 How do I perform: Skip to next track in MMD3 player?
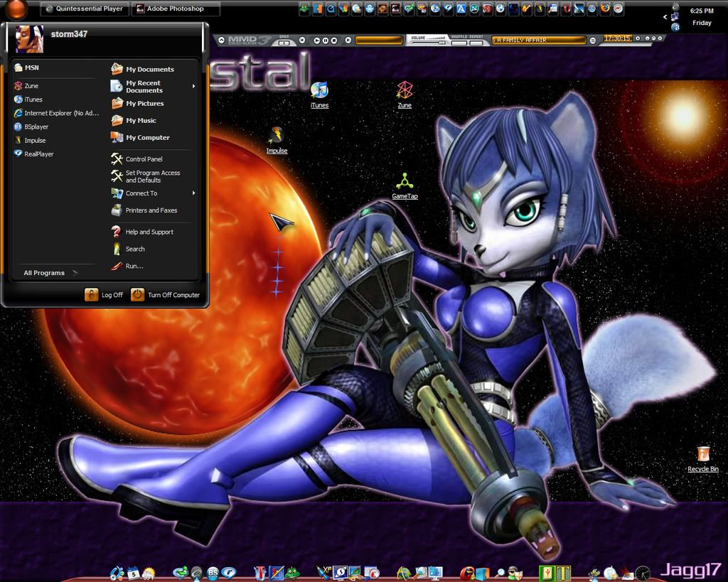click(348, 41)
